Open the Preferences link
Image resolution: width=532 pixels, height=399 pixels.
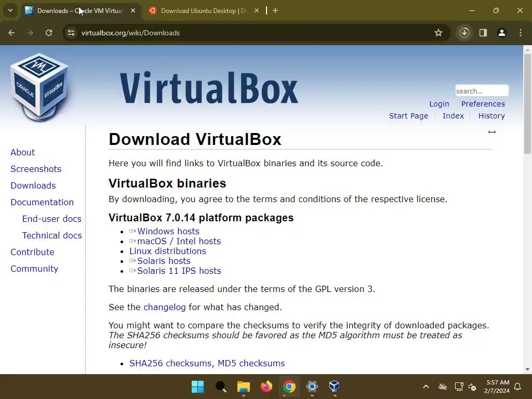[x=483, y=104]
